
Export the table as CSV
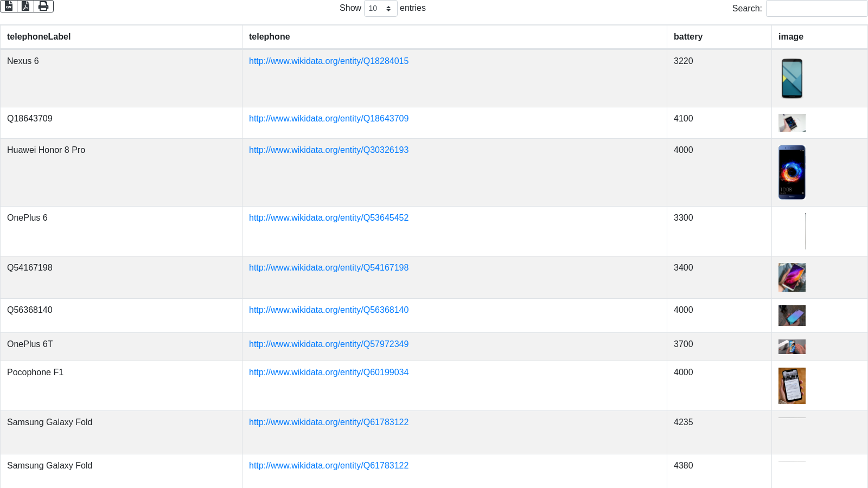point(9,6)
